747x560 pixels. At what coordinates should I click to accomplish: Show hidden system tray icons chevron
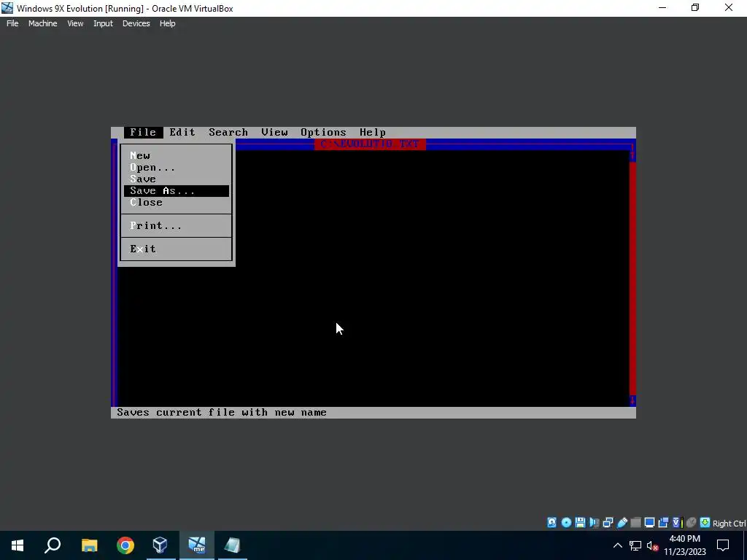617,545
